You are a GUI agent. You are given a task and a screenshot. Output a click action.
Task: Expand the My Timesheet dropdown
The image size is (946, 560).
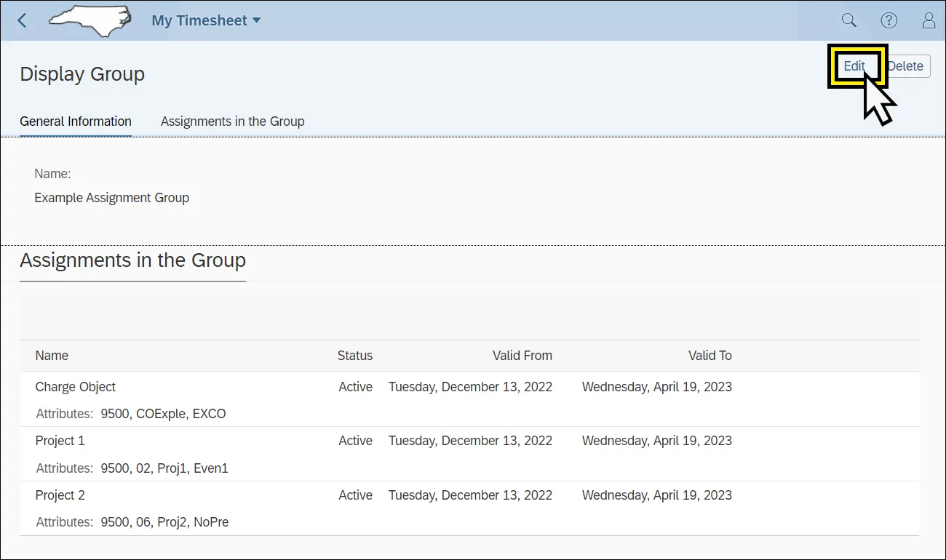coord(206,20)
